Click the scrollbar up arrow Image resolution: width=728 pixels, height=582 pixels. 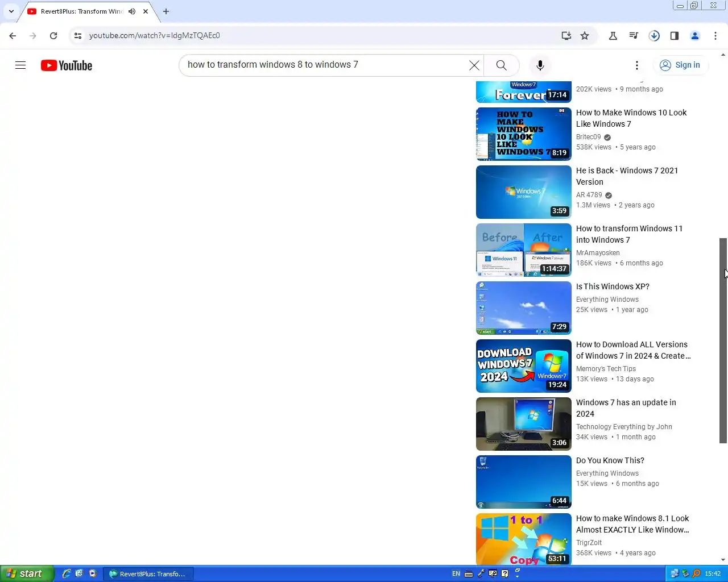(723, 55)
